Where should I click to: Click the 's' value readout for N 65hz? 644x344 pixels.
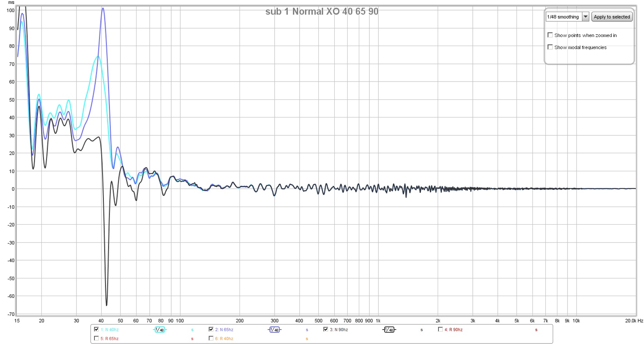pos(307,330)
